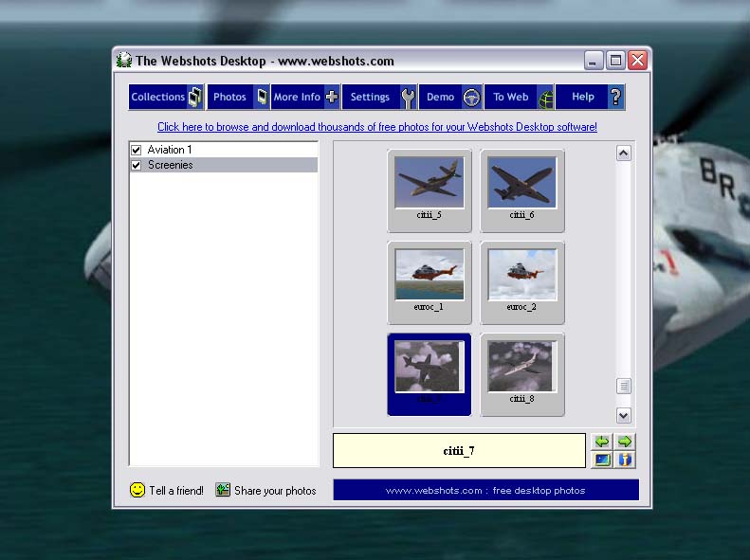
Task: Toggle the Screenies collection checkbox
Action: click(x=137, y=165)
